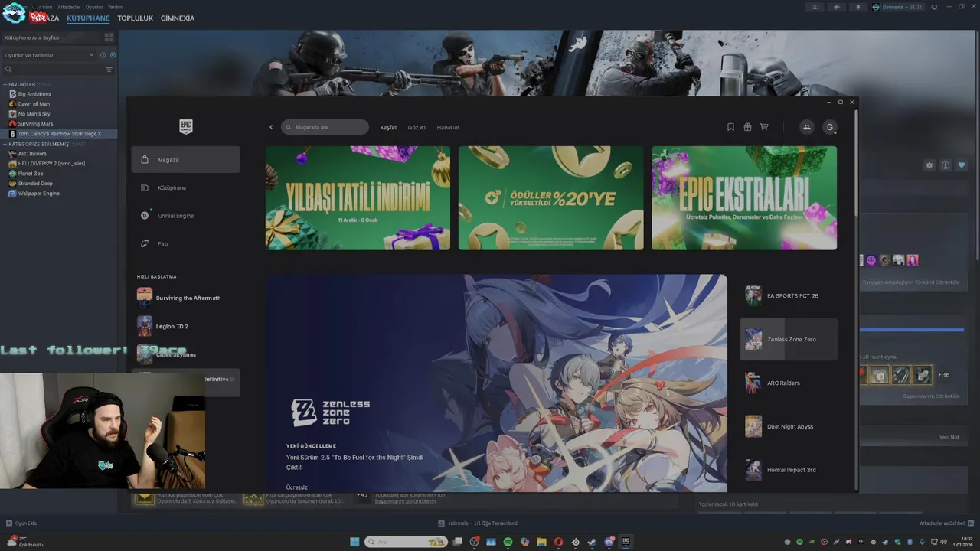Open the Epic Games wishlist bookmark icon
The image size is (980, 551).
[x=730, y=127]
